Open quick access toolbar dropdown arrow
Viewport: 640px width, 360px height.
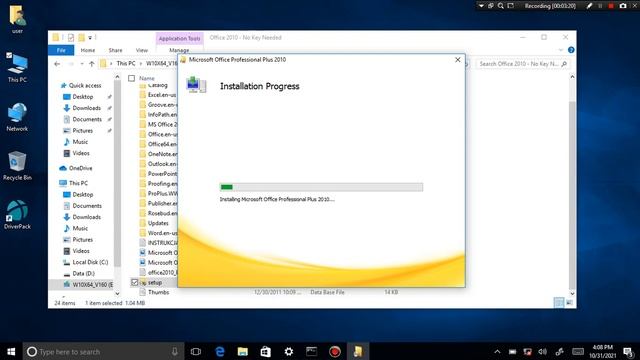(x=90, y=38)
